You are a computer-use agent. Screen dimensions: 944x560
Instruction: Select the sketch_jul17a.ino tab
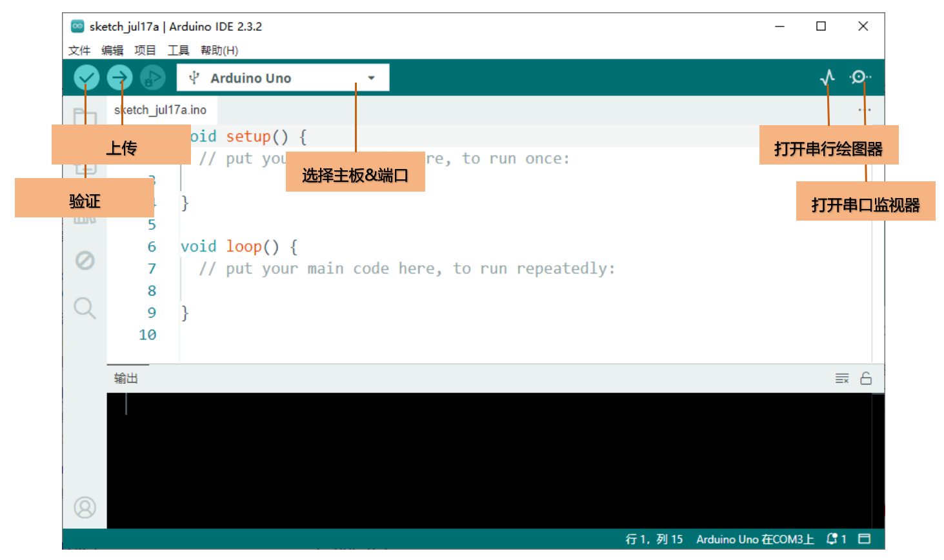click(161, 110)
